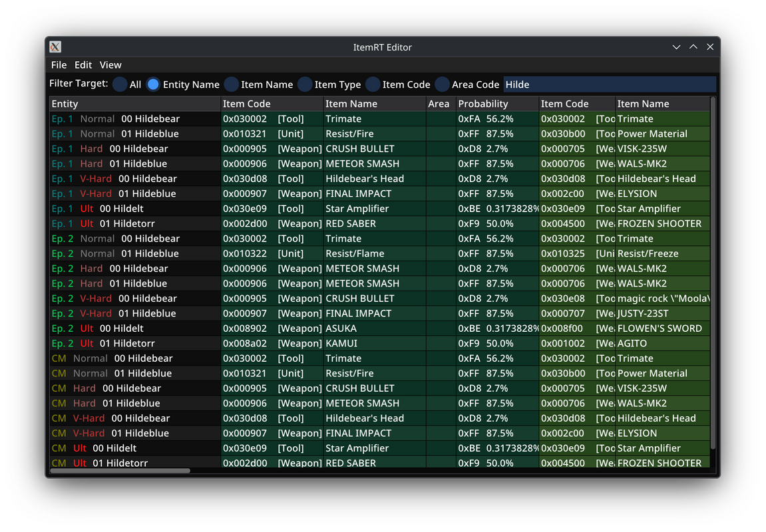766x532 pixels.
Task: Select the Ep. 1 Normal 00 Hildebear row
Action: tap(379, 118)
